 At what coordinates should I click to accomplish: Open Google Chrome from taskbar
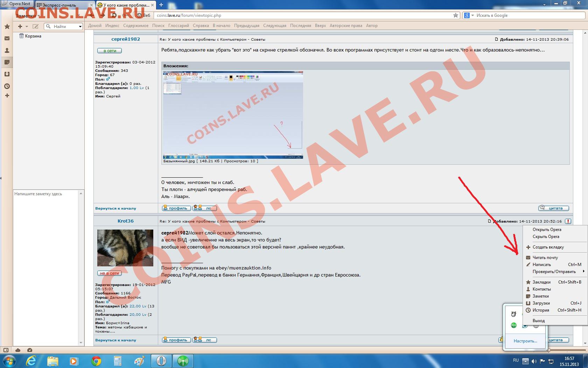[x=96, y=361]
